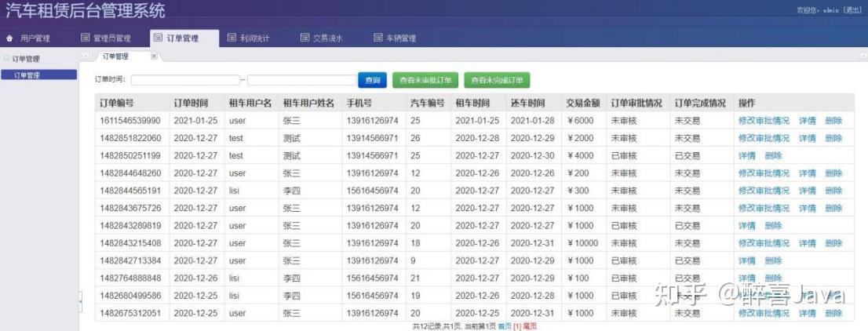
Task: Click the home icon beside 用户管理
Action: tap(9, 38)
